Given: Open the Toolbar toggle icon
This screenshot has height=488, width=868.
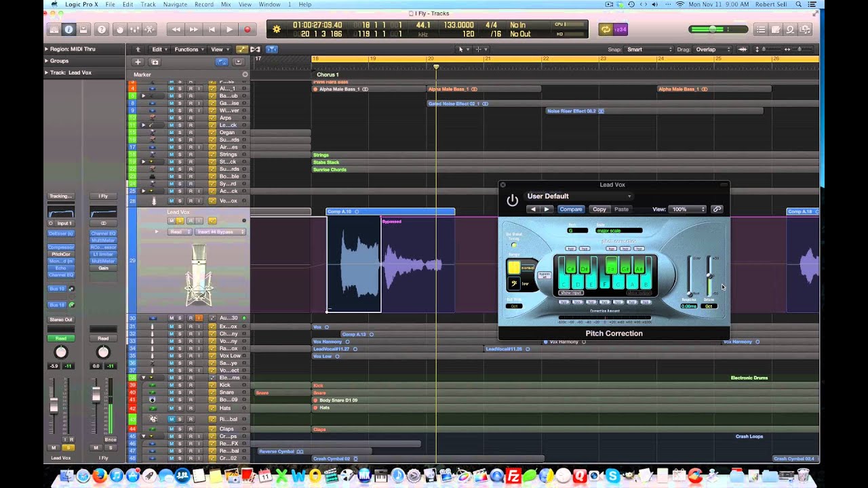Looking at the screenshot, I should pos(83,30).
